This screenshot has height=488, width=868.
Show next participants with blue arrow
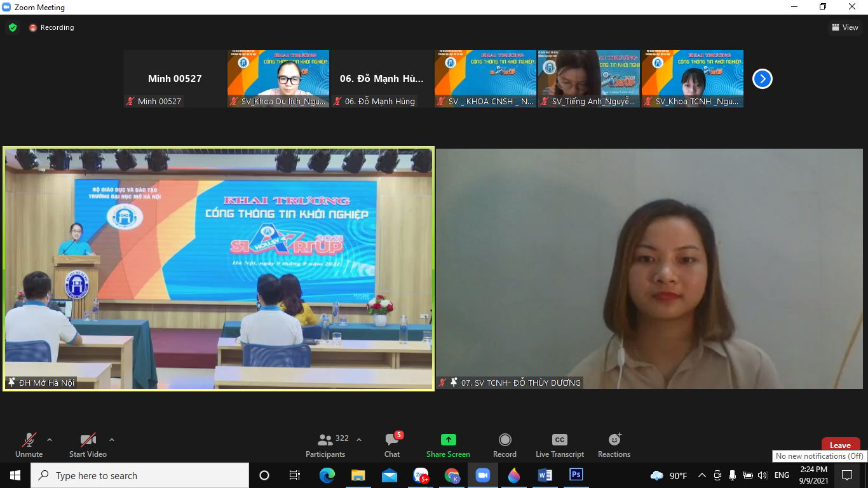762,79
